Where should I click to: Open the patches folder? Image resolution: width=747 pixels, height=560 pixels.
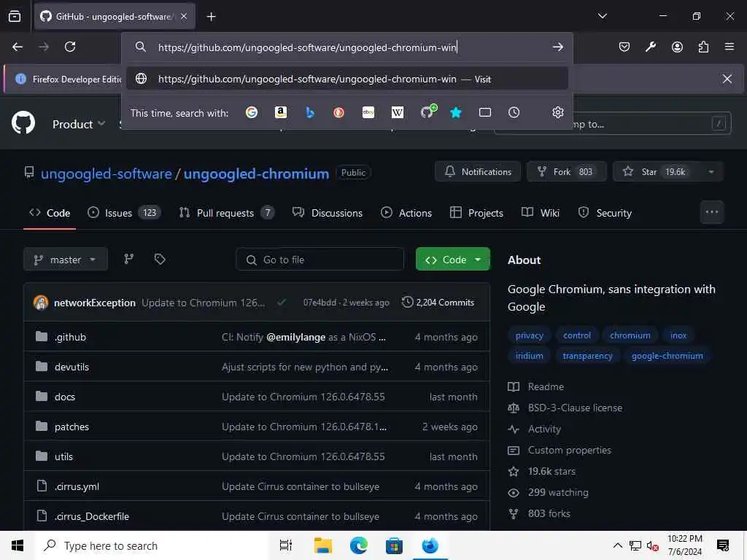(71, 427)
